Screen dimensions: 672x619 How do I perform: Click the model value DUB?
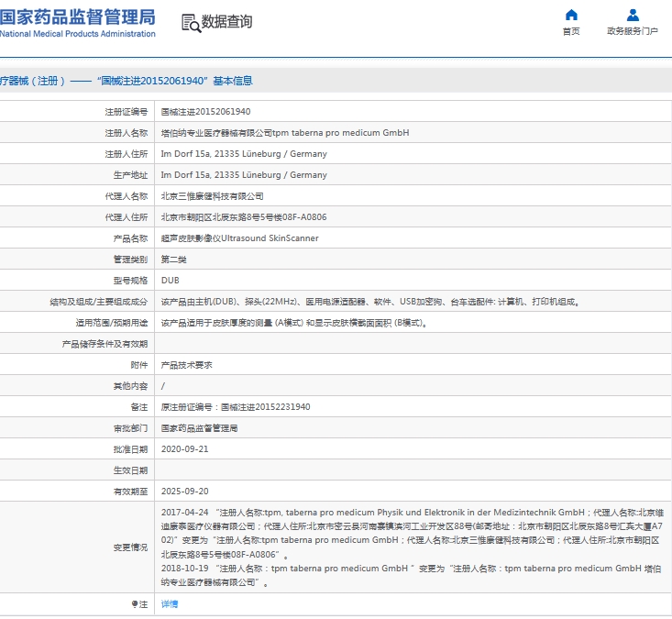click(x=171, y=281)
